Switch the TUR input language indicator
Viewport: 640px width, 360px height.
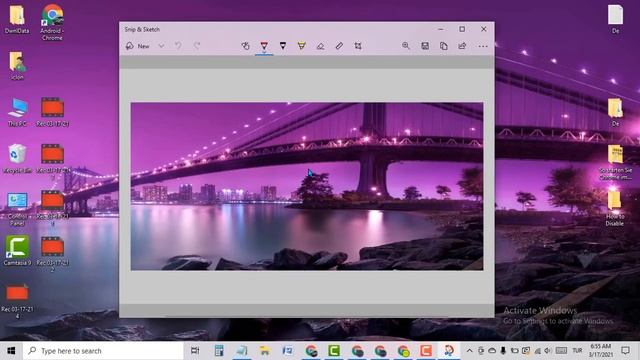(x=577, y=351)
